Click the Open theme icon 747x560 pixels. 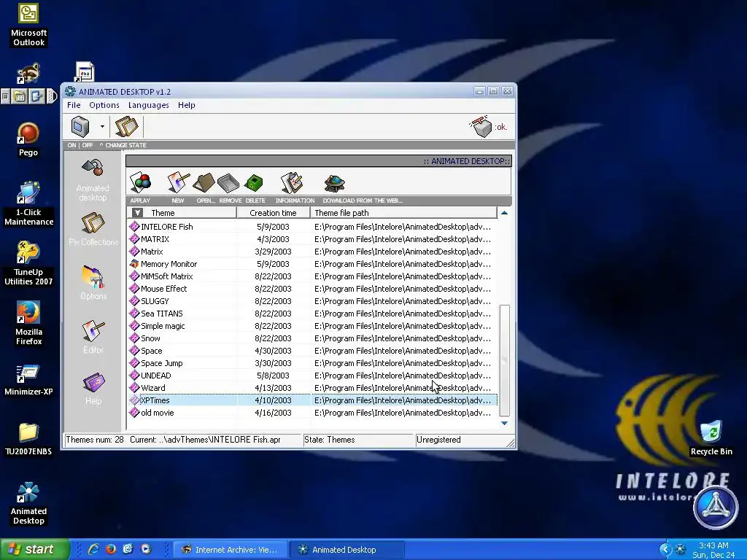pyautogui.click(x=204, y=183)
